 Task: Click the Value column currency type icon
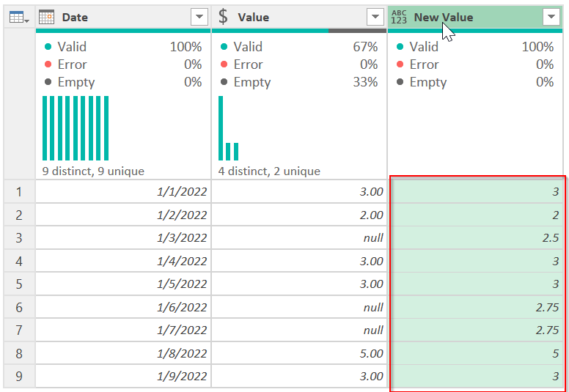(223, 17)
